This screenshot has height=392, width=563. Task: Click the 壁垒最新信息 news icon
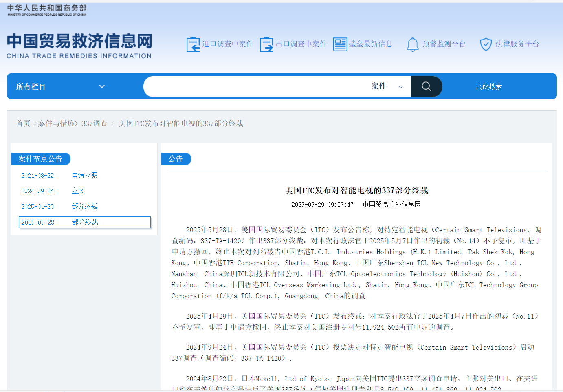[340, 44]
